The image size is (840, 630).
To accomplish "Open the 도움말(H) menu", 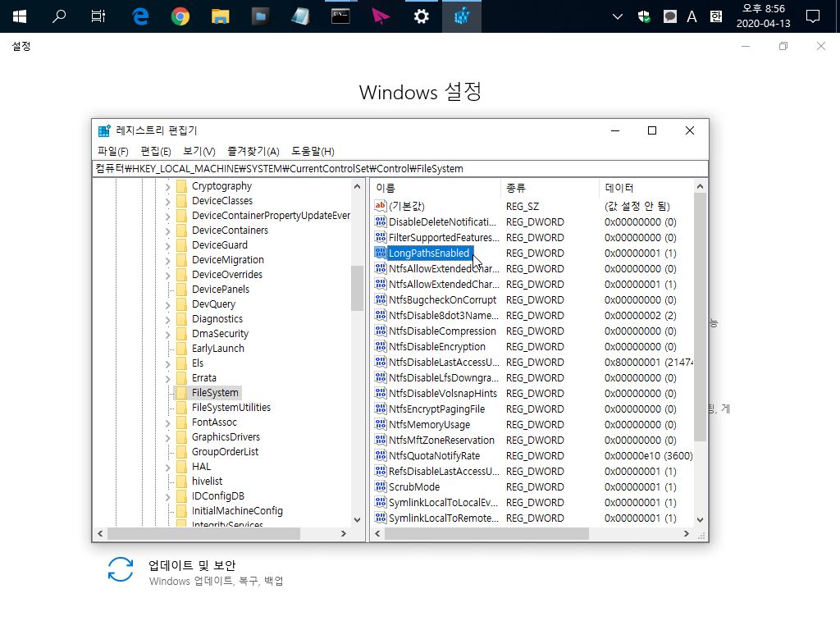I will [x=313, y=152].
